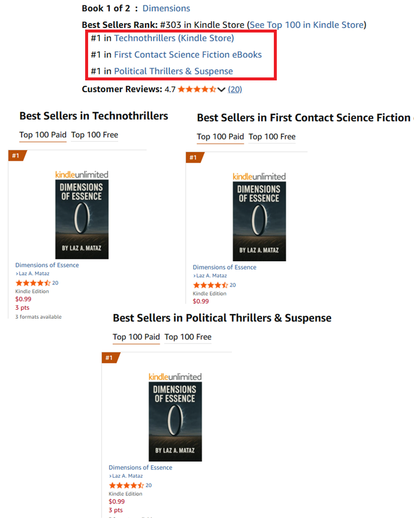
Task: Open See Top 100 in Kindle Store link
Action: click(x=307, y=25)
